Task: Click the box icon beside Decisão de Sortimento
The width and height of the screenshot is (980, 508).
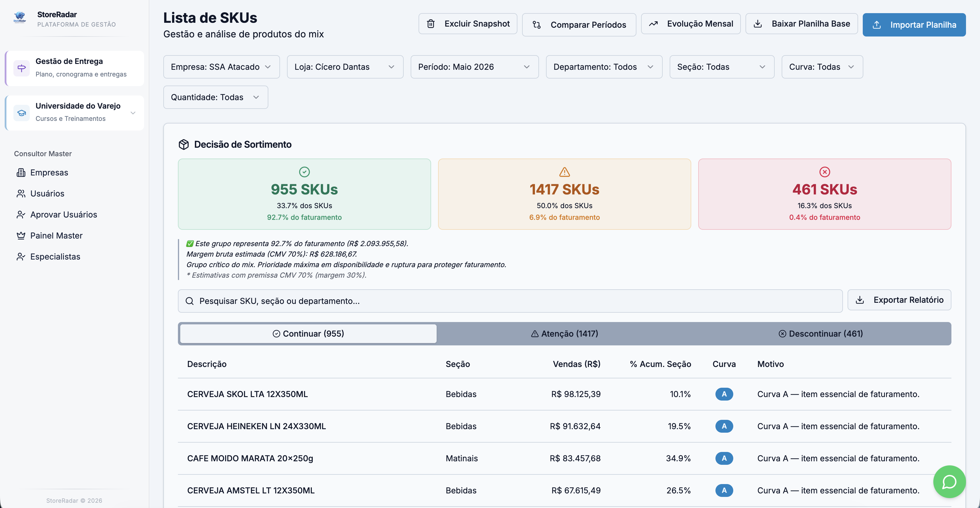Action: (184, 144)
